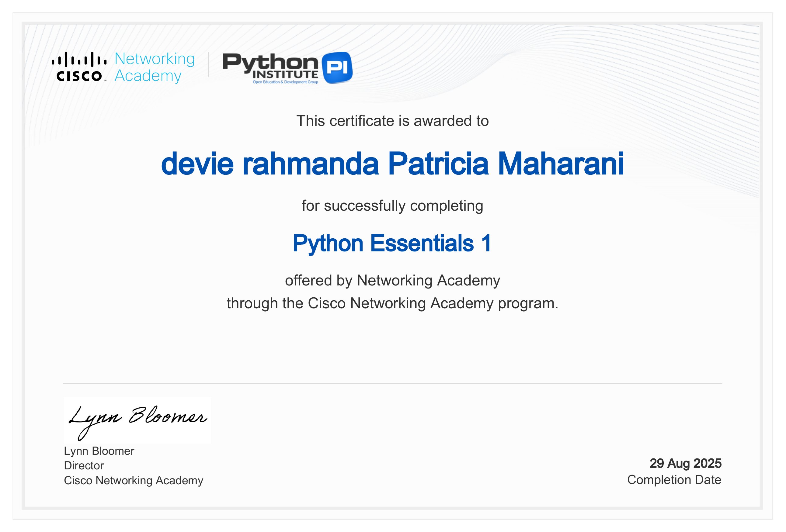Click 'offered by Networking Academy' line

[x=392, y=281]
